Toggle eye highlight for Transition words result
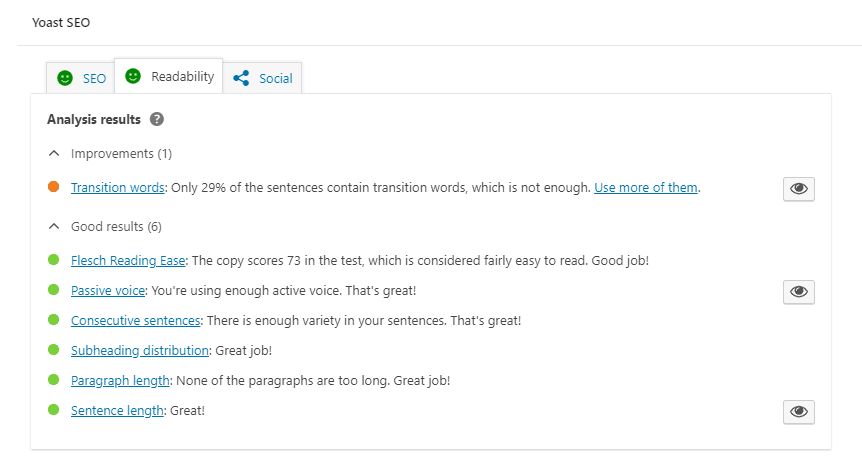 click(x=798, y=189)
